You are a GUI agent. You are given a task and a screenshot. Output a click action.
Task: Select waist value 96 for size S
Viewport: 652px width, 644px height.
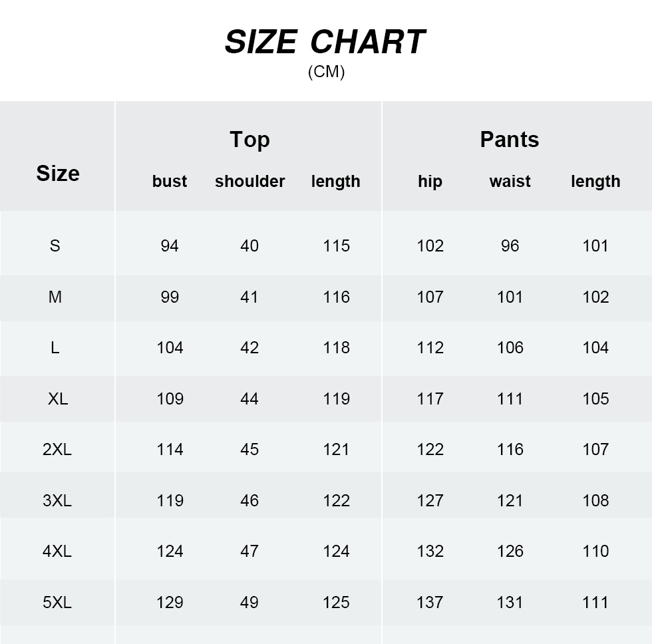pos(510,246)
